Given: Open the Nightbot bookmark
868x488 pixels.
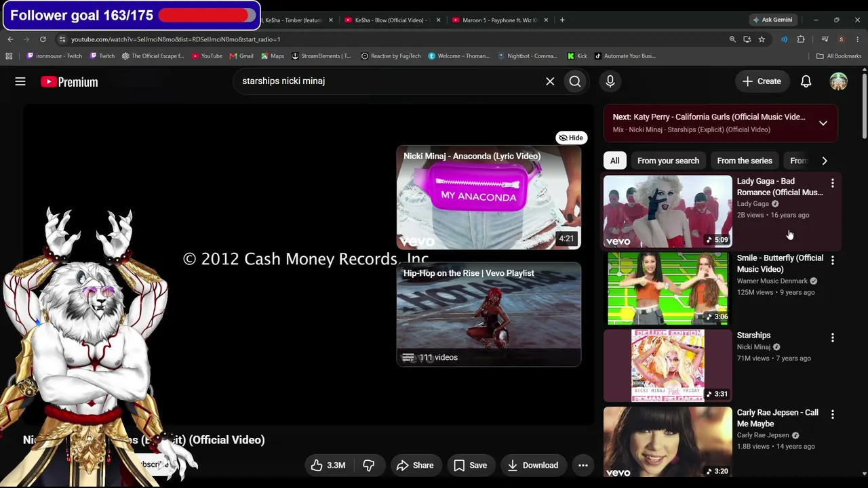Looking at the screenshot, I should (x=528, y=56).
